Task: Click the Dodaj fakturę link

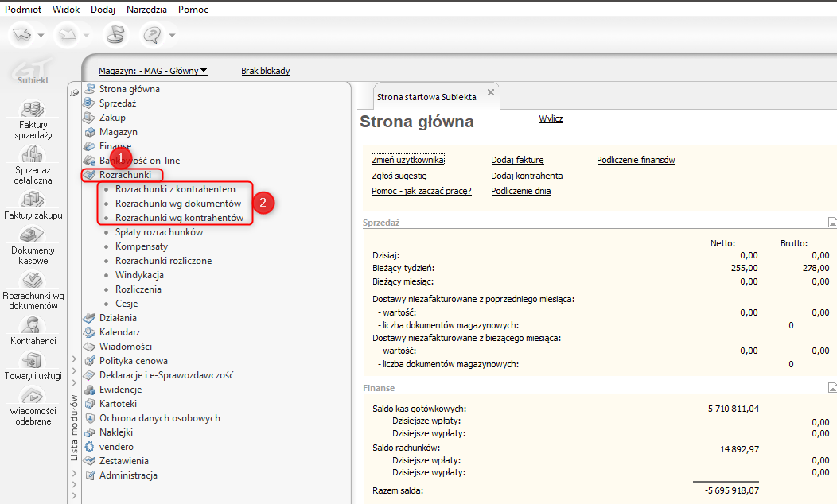Action: pos(517,160)
